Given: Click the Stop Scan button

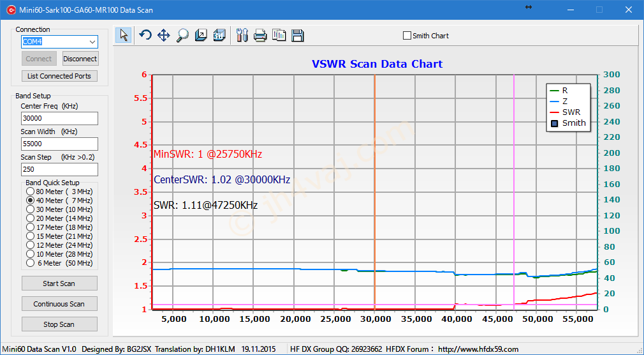Looking at the screenshot, I should [x=59, y=324].
